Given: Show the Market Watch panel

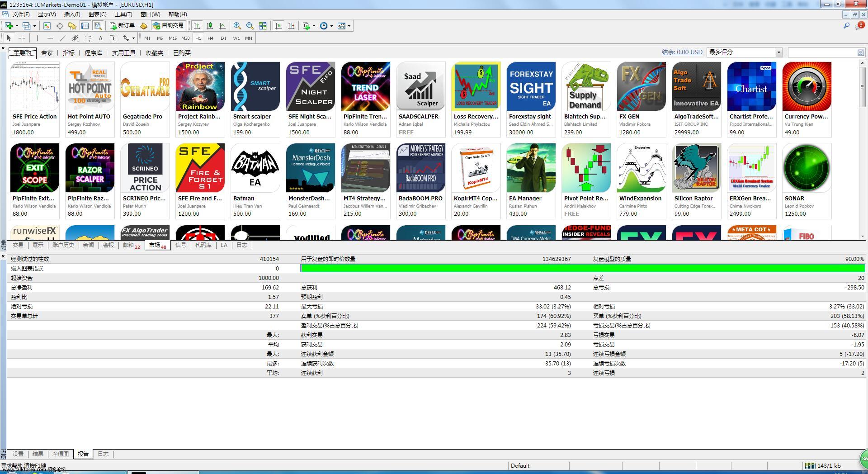Looking at the screenshot, I should 47,26.
